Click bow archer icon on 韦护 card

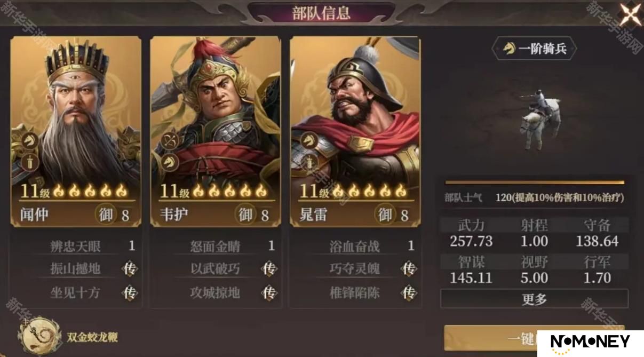coord(170,141)
